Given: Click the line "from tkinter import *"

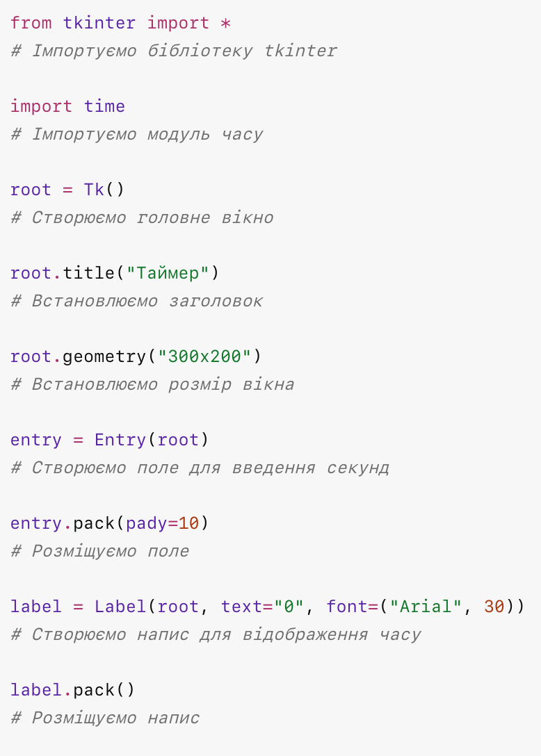Looking at the screenshot, I should [121, 23].
